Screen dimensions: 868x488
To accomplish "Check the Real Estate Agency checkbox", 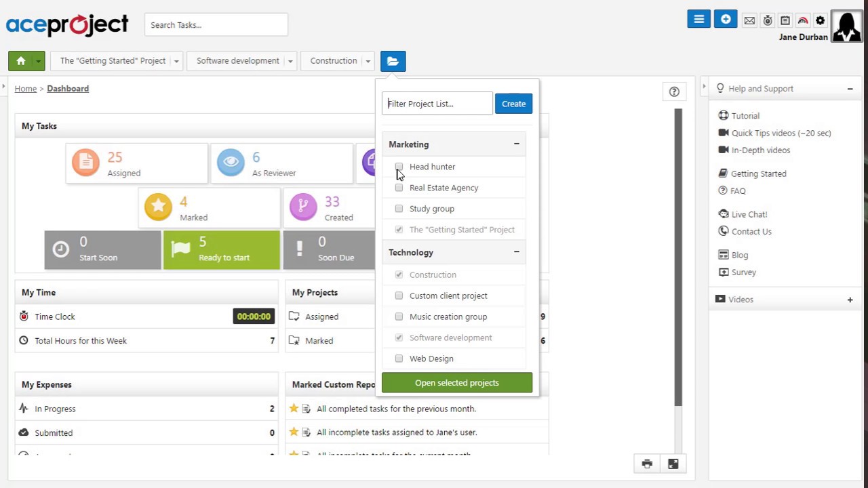I will [399, 188].
